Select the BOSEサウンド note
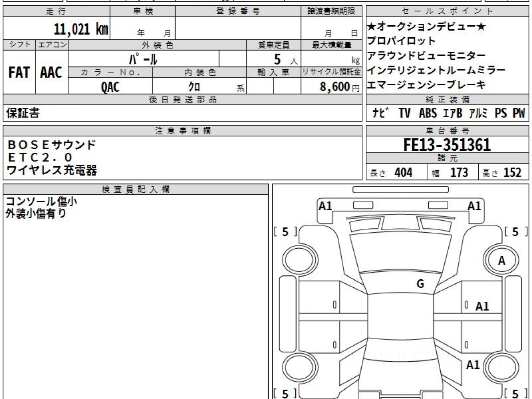Screen dimensions: 532x399 click(x=51, y=145)
